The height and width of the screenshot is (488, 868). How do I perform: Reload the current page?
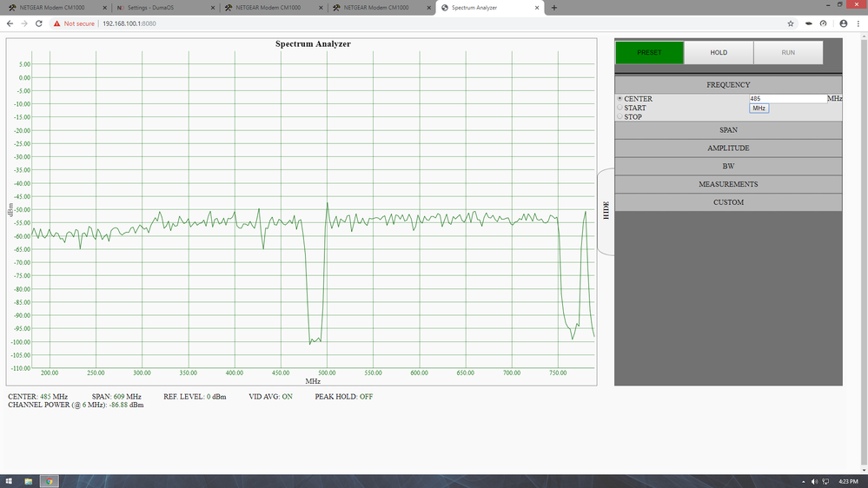coord(39,23)
